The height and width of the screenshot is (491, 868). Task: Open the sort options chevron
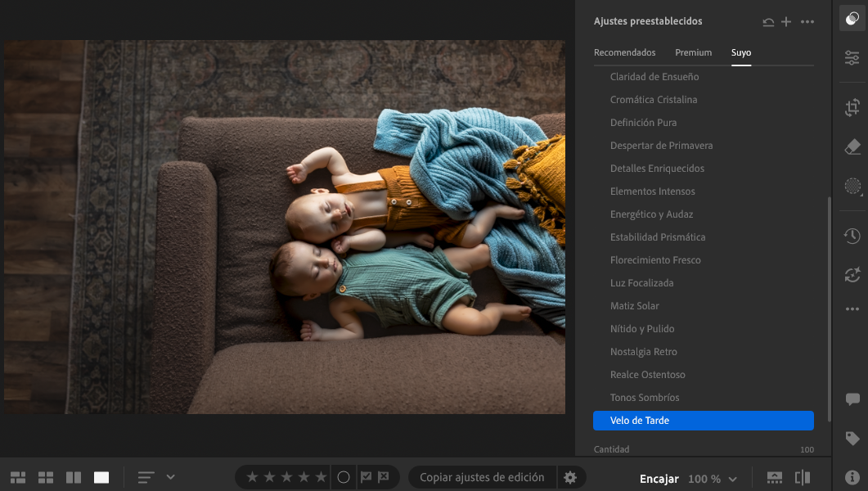(170, 476)
